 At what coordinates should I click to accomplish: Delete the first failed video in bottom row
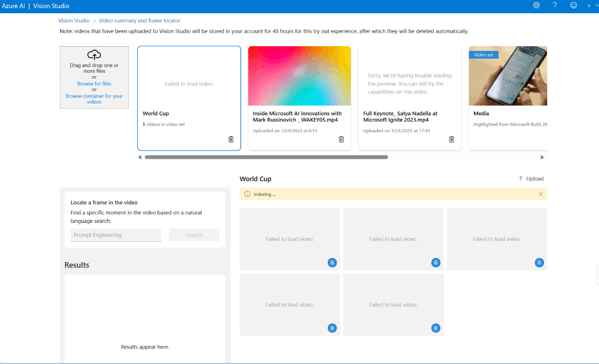332,328
